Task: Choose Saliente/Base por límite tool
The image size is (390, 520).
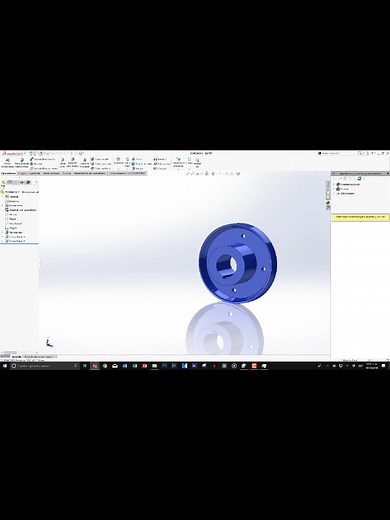Action: click(x=44, y=168)
